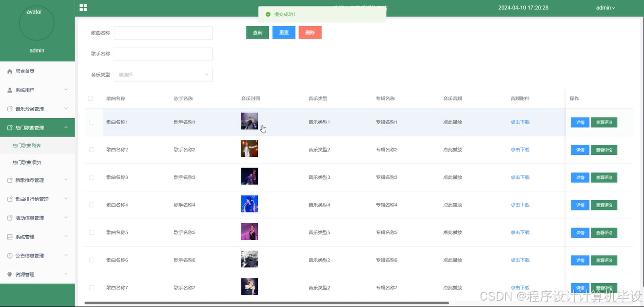This screenshot has width=644, height=307.
Task: Click the 音乐类型 column header
Action: pos(318,98)
